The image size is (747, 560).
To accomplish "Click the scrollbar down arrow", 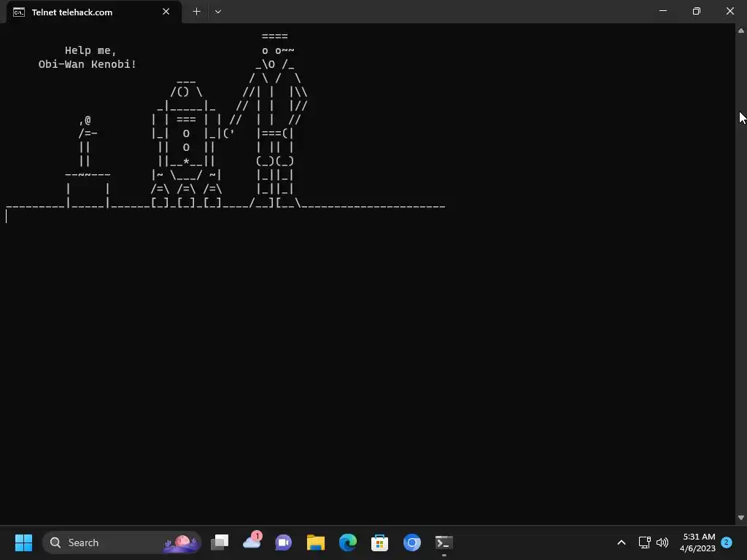I will coord(741,518).
